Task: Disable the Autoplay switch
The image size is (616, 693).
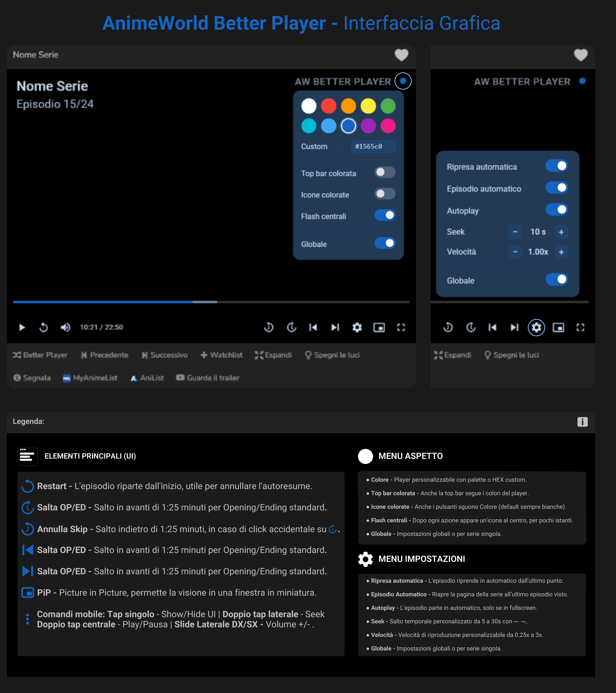Action: (557, 210)
